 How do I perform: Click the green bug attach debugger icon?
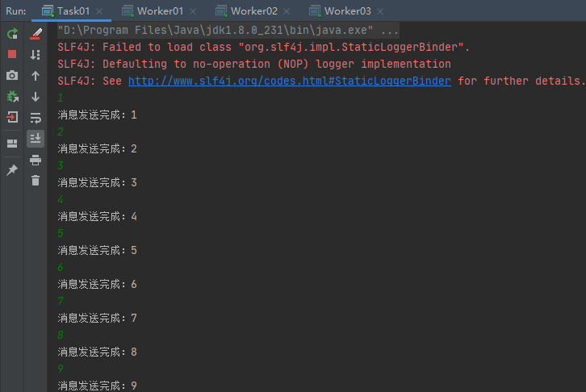(12, 96)
